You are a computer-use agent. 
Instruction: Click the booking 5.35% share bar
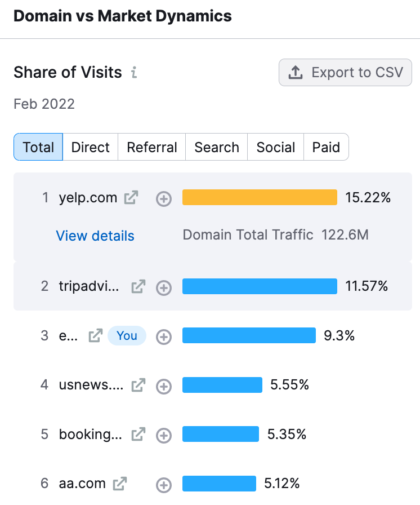pos(221,434)
